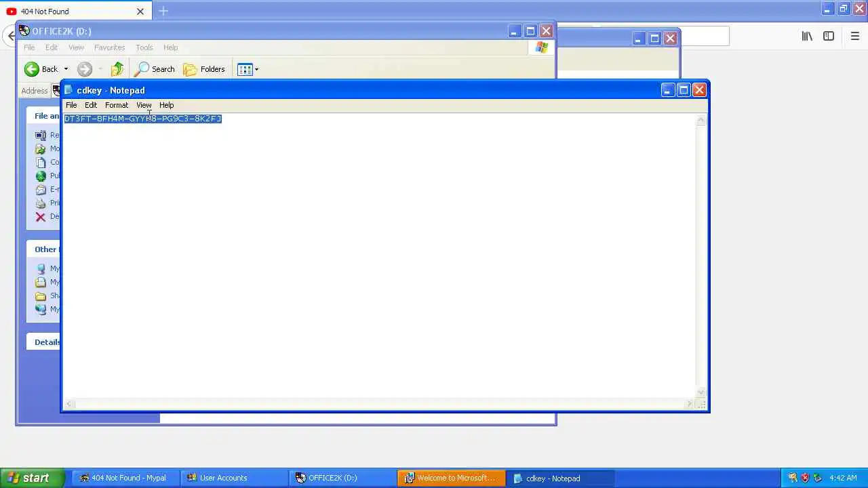Toggle the Folders button in Explorer toolbar
Screen dimensions: 868x488
204,69
